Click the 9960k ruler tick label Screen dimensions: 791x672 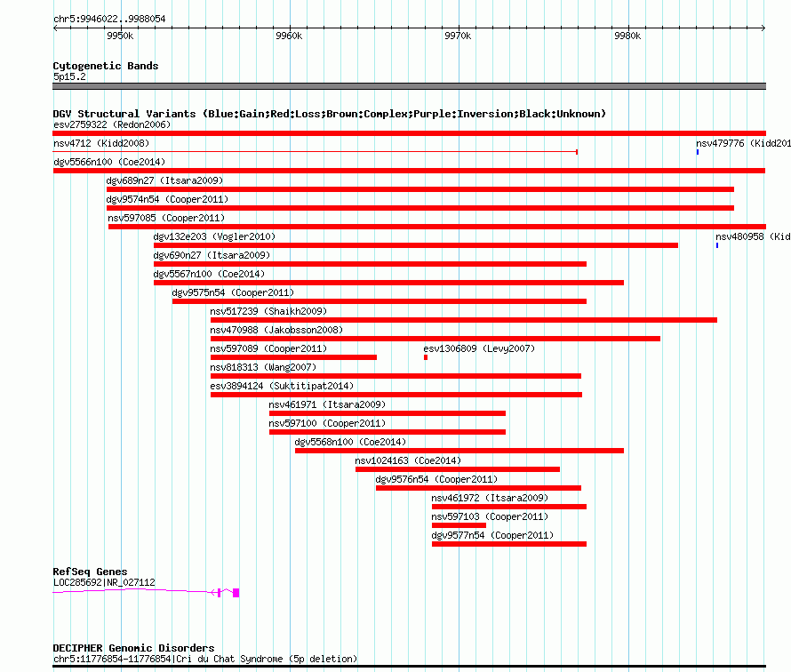289,36
